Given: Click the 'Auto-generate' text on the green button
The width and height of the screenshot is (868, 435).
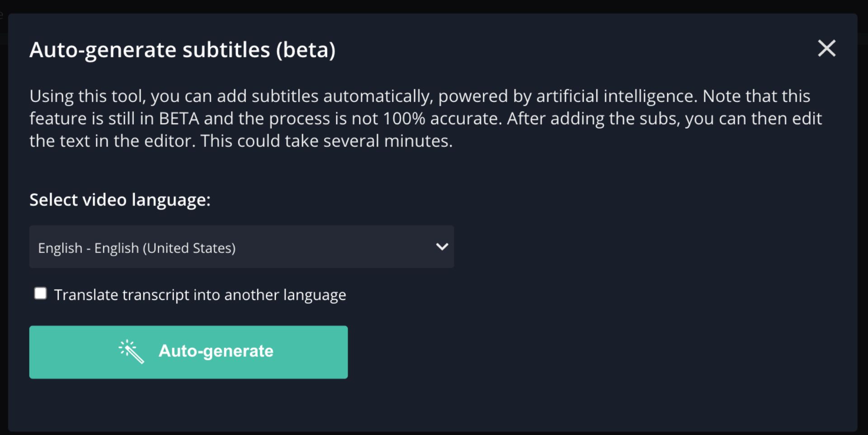Looking at the screenshot, I should point(216,351).
